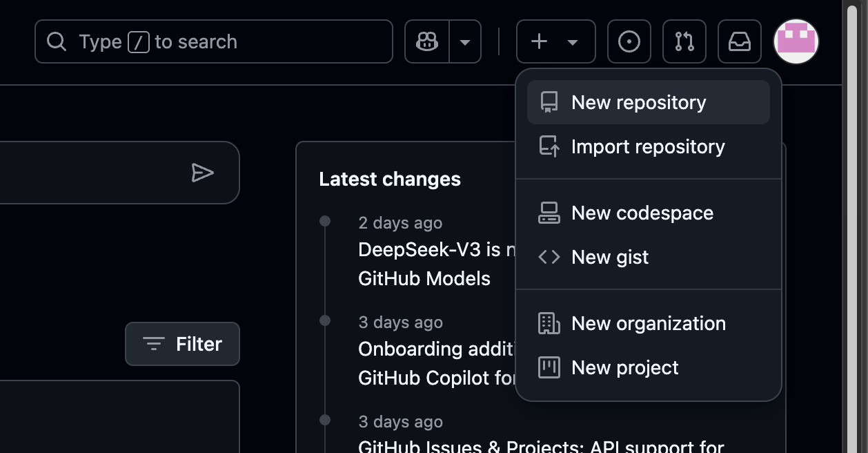The image size is (868, 453).
Task: Open the plus Create new menu
Action: click(x=555, y=41)
